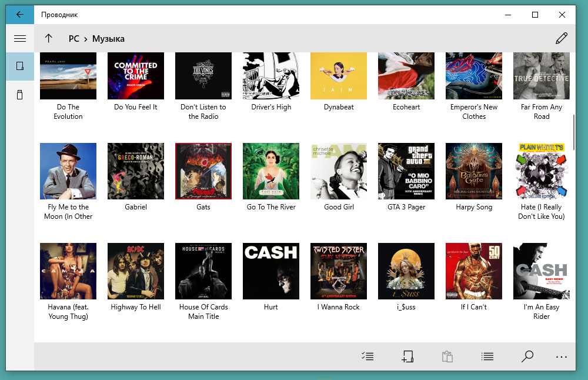Click the paste clipboard icon
This screenshot has width=588, height=380.
click(447, 356)
